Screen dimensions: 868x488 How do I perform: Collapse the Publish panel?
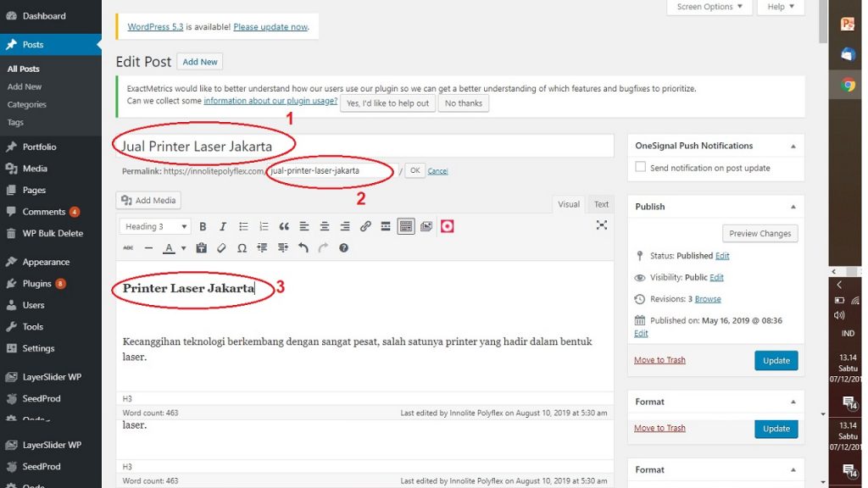793,207
